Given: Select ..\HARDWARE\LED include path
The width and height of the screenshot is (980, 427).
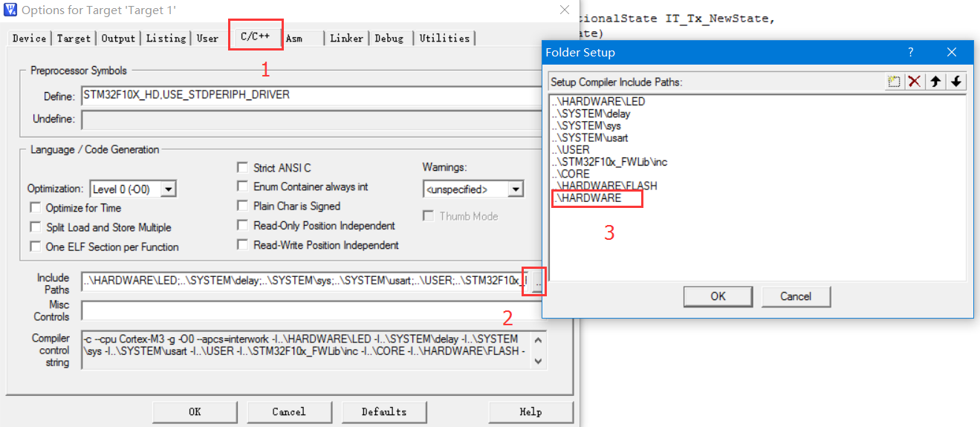Looking at the screenshot, I should tap(598, 102).
